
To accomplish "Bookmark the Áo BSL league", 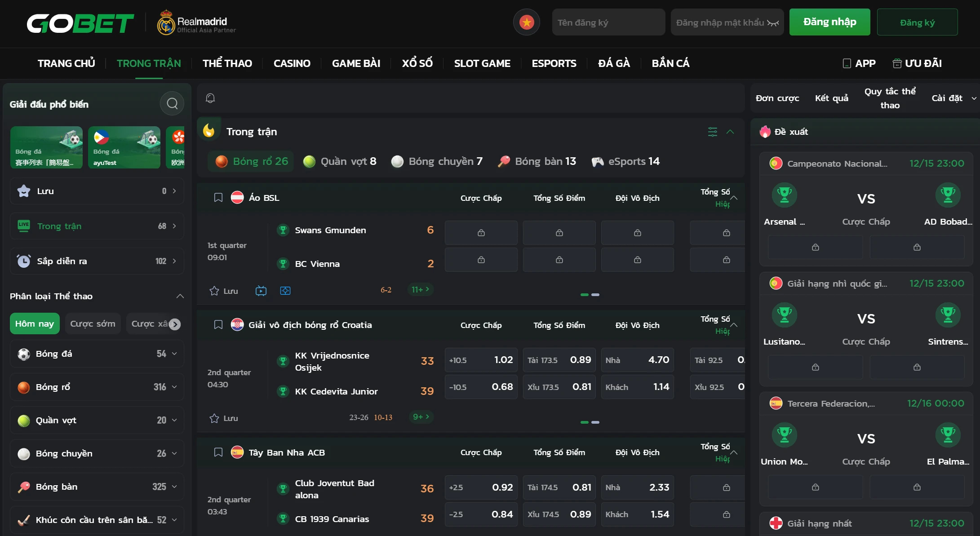I will click(218, 198).
